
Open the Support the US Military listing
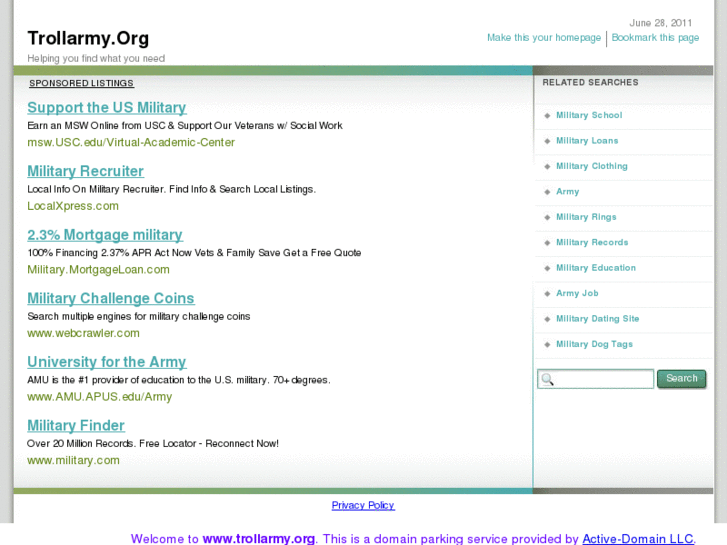[x=107, y=108]
